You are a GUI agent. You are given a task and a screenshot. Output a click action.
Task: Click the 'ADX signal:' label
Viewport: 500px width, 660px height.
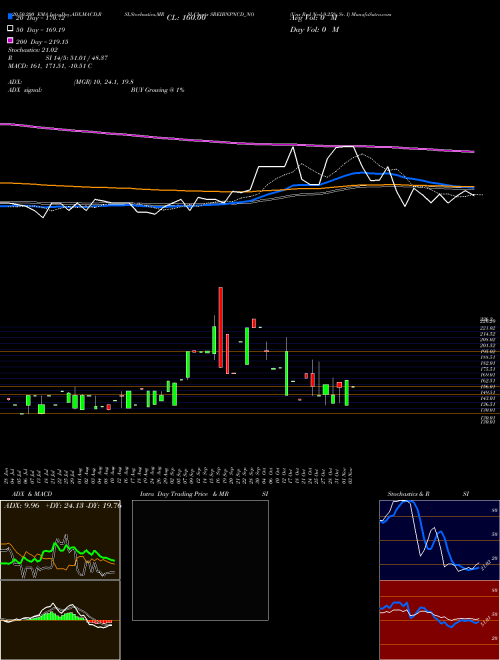tap(25, 90)
